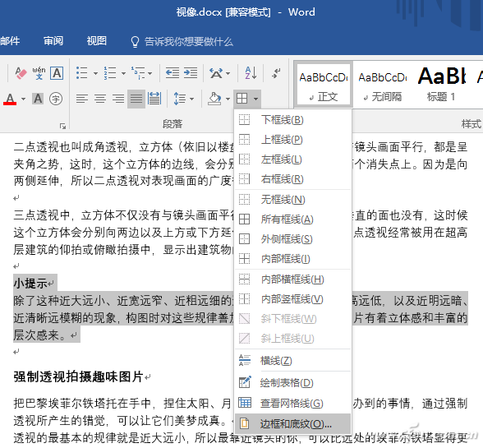Image resolution: width=483 pixels, height=448 pixels.
Task: Click the 横线 horizontal line icon
Action: tap(245, 360)
